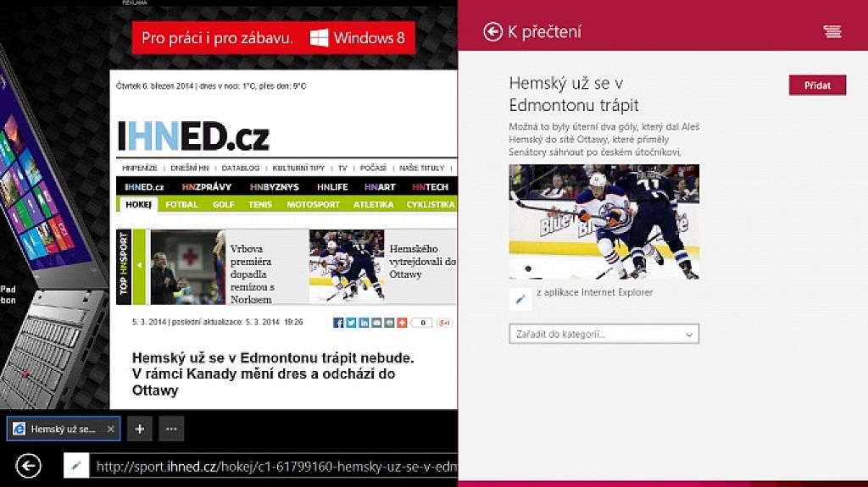The width and height of the screenshot is (868, 487).
Task: Click the site favicon beside address bar
Action: (x=76, y=466)
